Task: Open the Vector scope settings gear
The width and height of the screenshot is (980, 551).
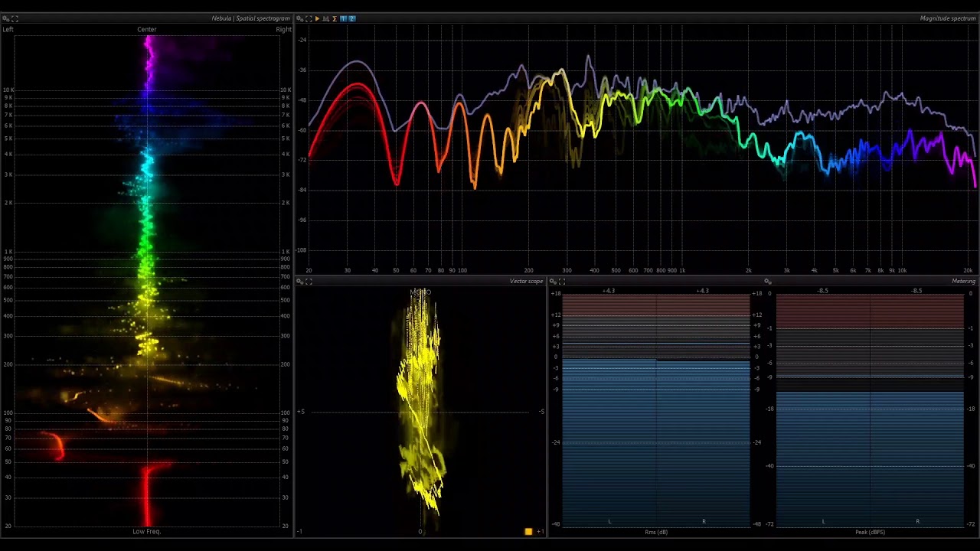Action: (299, 282)
